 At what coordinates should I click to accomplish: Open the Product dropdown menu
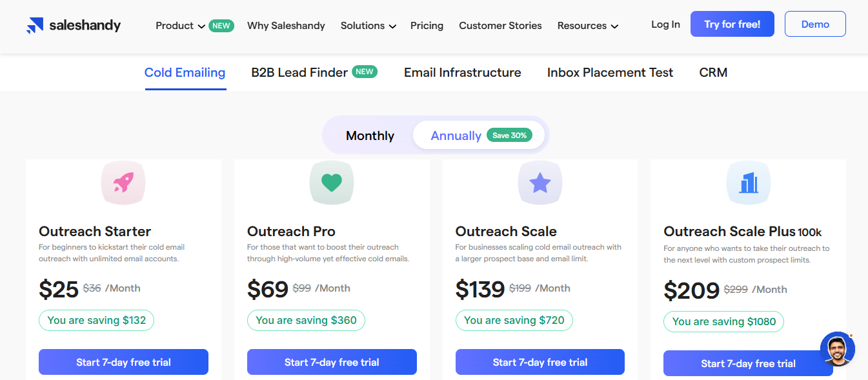(180, 26)
